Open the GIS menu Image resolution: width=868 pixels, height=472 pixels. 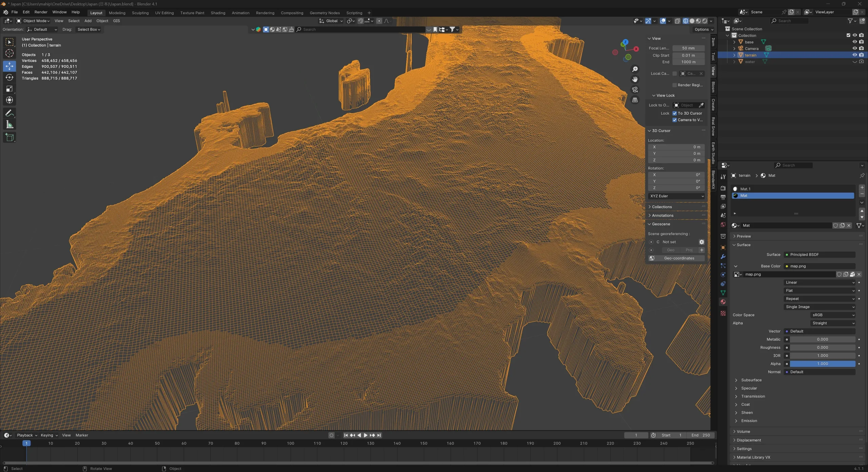pos(116,21)
